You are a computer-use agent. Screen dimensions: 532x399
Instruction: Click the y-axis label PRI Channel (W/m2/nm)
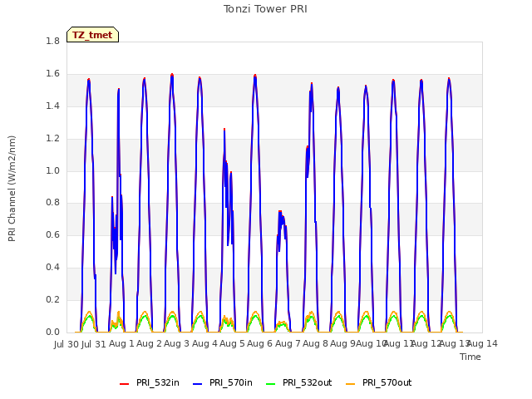(12, 189)
